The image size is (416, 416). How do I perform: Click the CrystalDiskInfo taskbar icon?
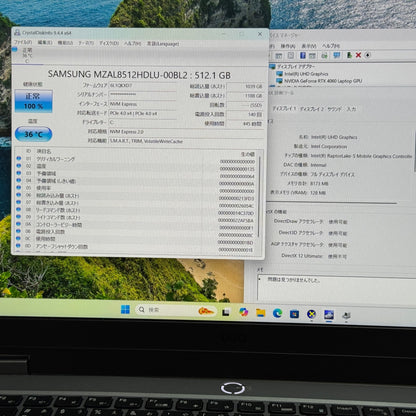[x=329, y=314]
